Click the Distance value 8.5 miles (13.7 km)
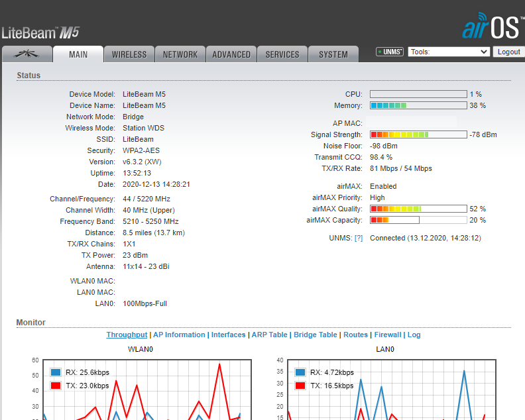Screen dimensions: 525x420 [154, 233]
